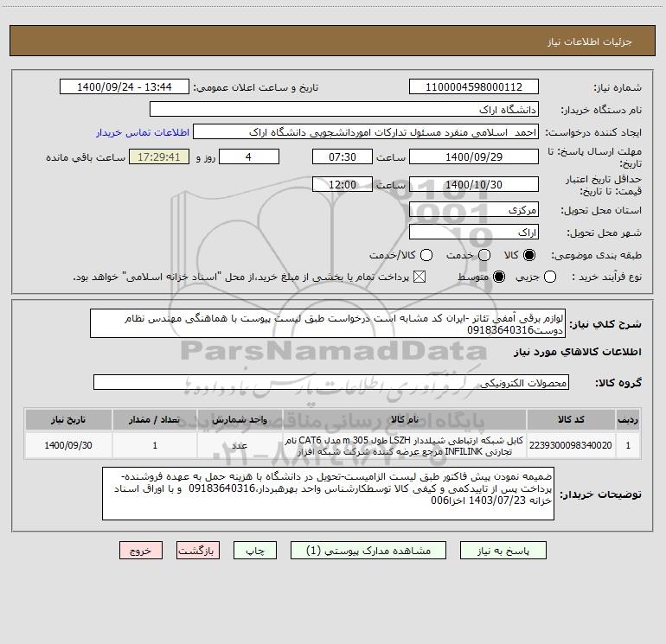Click the اطلاعات کالاهای مورد نیاز heading
This screenshot has height=644, width=666.
(577, 352)
